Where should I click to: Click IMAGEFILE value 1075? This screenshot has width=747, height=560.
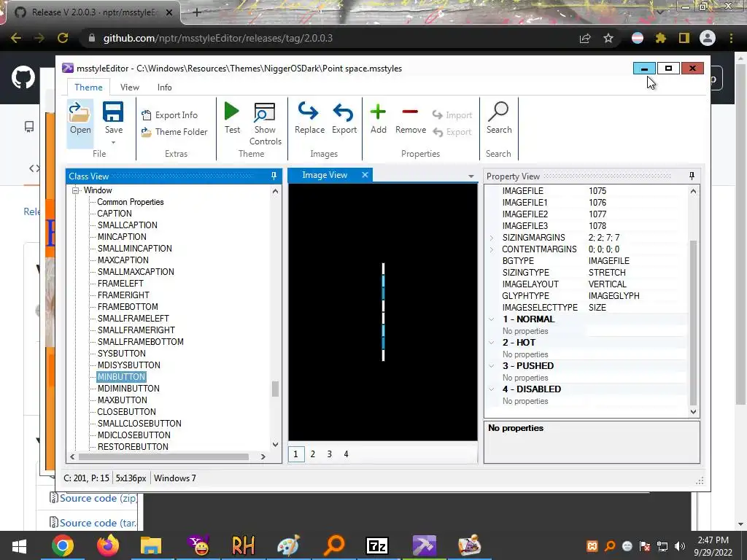[597, 191]
